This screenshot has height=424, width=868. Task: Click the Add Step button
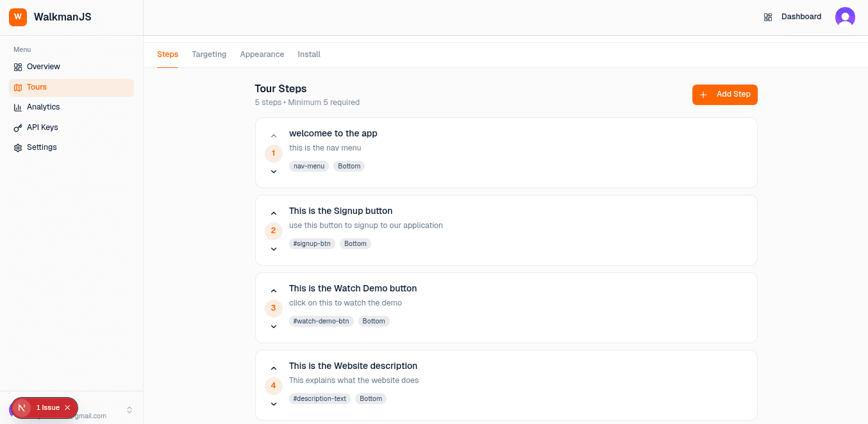tap(725, 94)
